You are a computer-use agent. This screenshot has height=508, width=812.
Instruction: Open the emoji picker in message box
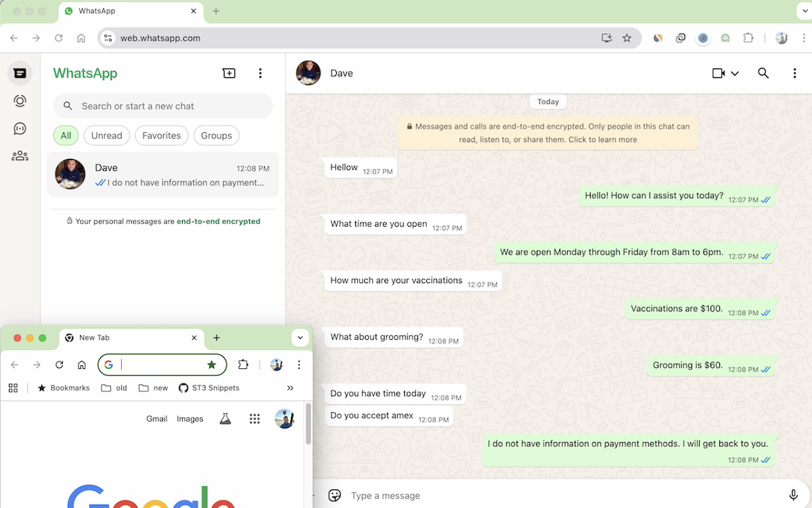click(x=334, y=495)
